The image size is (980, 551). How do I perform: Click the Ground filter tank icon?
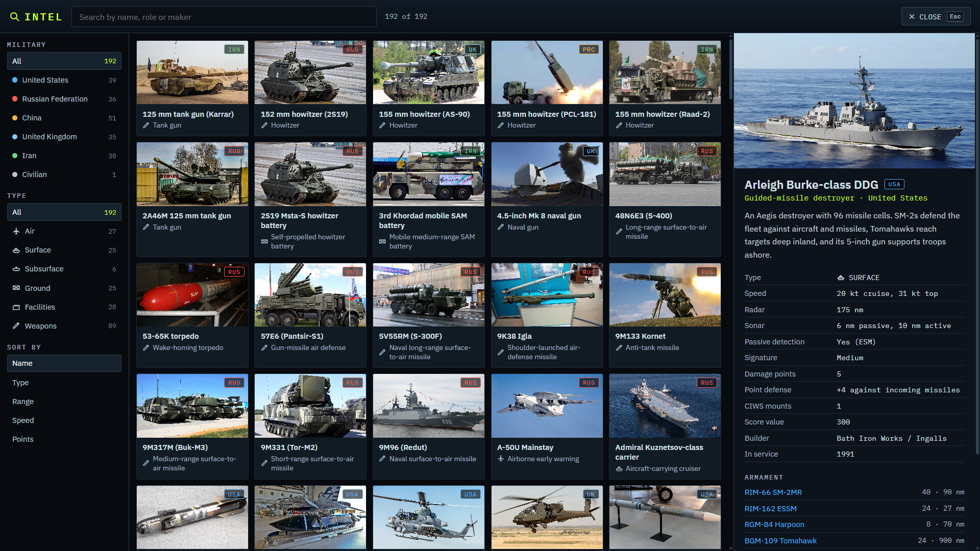point(16,288)
